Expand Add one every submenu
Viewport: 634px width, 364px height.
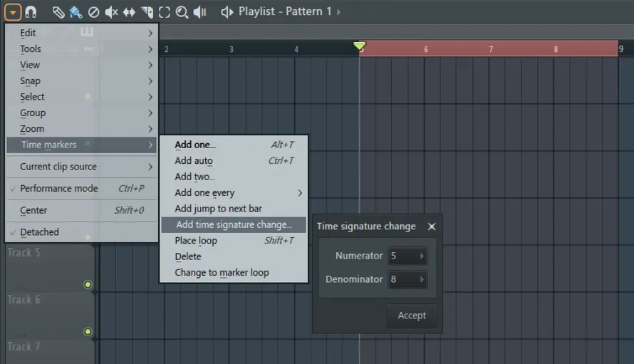[x=234, y=192]
